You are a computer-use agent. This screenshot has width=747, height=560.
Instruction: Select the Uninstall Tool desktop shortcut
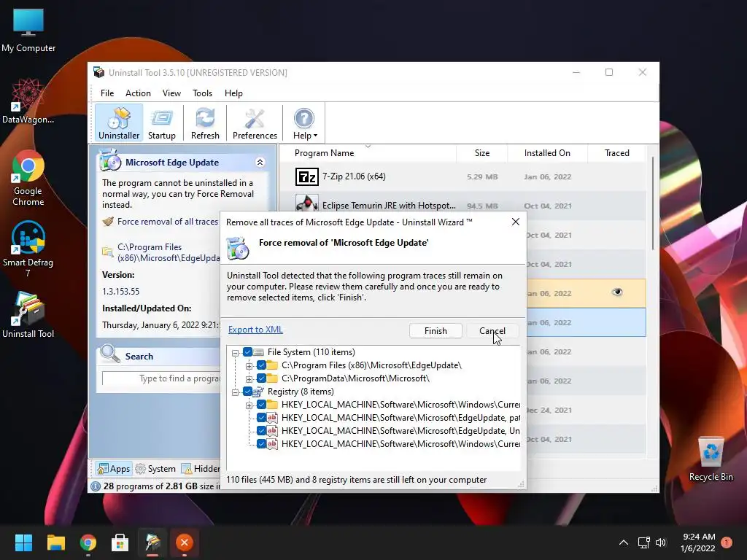(x=28, y=315)
